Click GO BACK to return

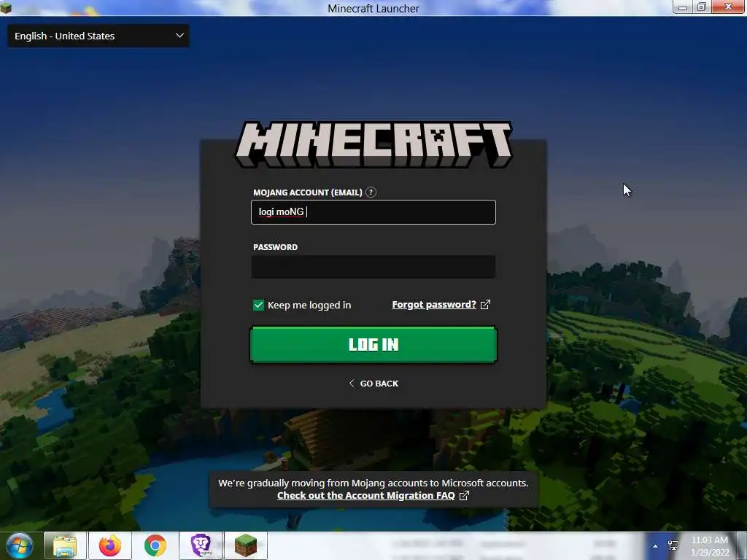click(373, 384)
